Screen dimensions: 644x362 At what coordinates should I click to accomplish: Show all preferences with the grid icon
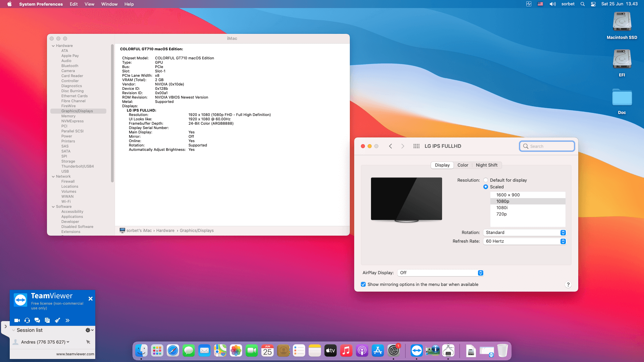click(x=416, y=146)
